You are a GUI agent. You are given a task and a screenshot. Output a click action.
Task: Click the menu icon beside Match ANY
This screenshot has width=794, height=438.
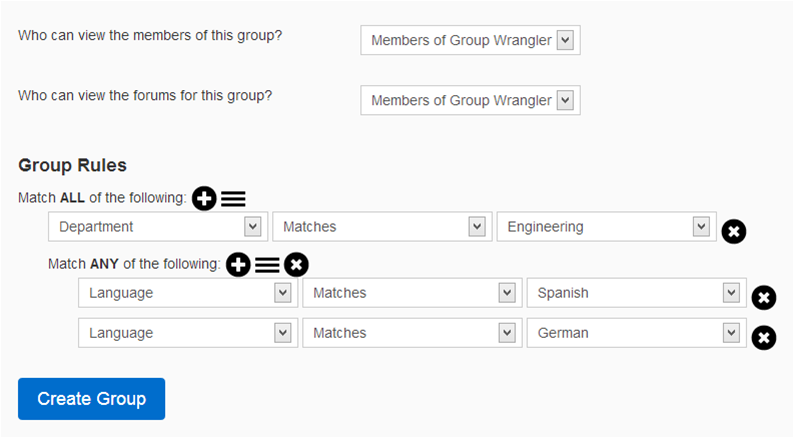coord(267,265)
